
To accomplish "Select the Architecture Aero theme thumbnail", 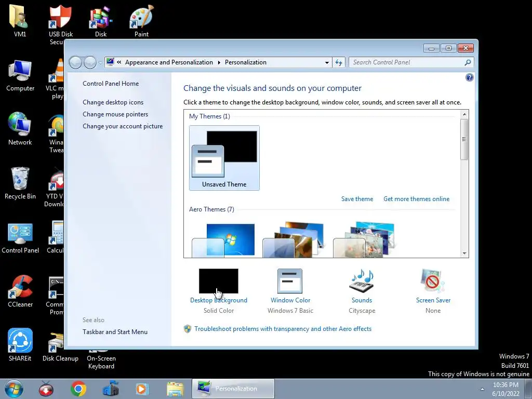I will 293,240.
